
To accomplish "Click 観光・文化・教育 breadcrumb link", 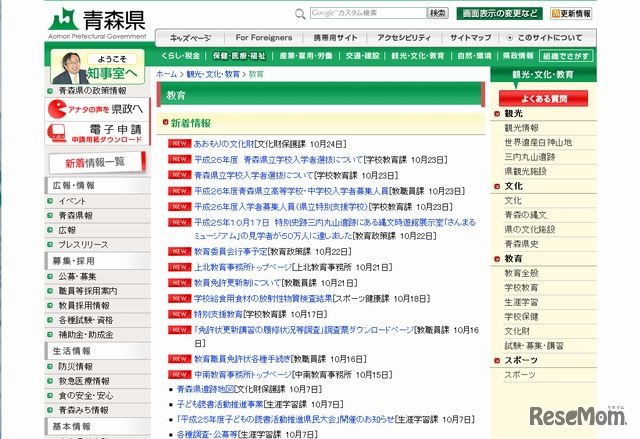I will [213, 74].
